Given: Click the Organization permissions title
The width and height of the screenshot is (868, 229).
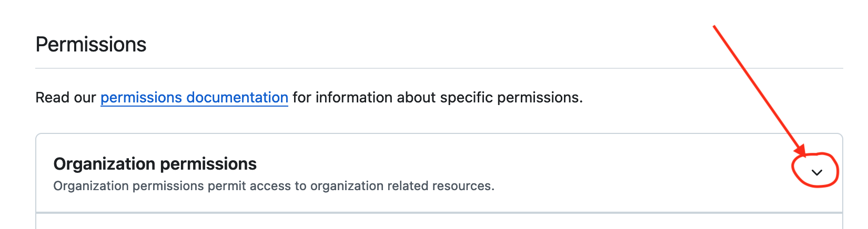Looking at the screenshot, I should tap(155, 164).
